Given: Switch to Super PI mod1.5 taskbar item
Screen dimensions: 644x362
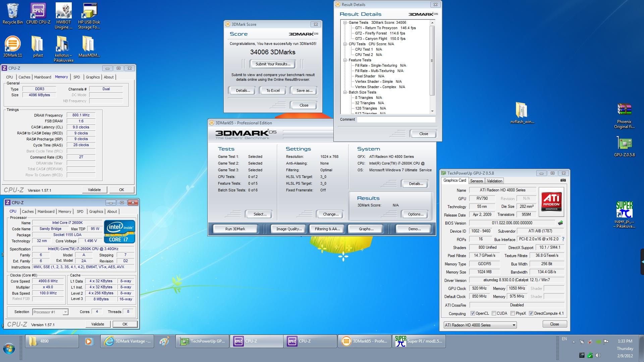Looking at the screenshot, I should pos(419,341).
